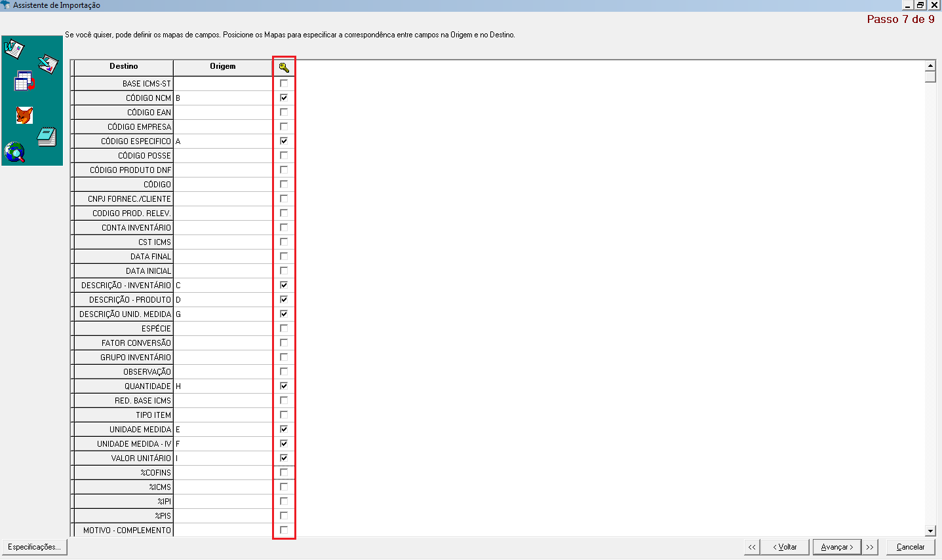Select Origem cell for BASE ICMS-ST
Screen dimensions: 942x560
pos(223,83)
